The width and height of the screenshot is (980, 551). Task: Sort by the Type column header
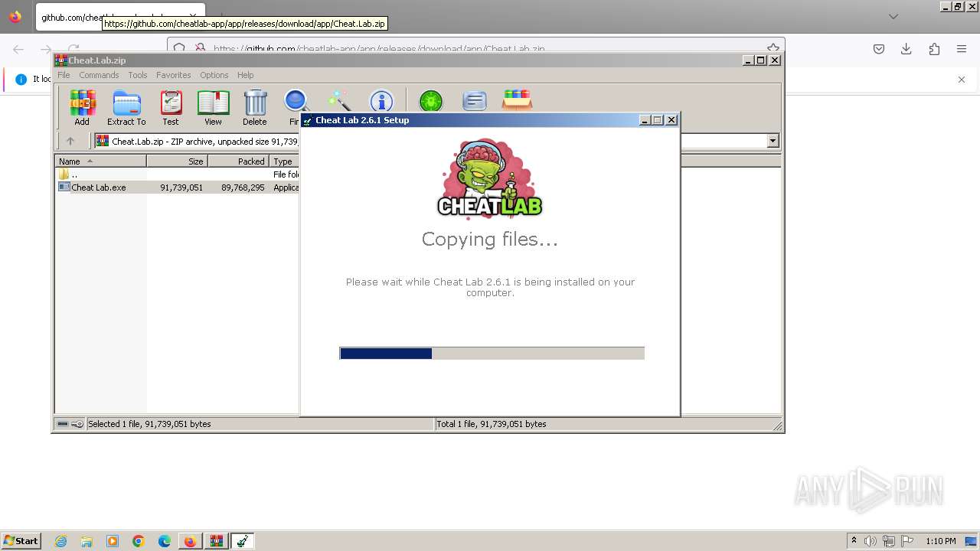point(284,161)
